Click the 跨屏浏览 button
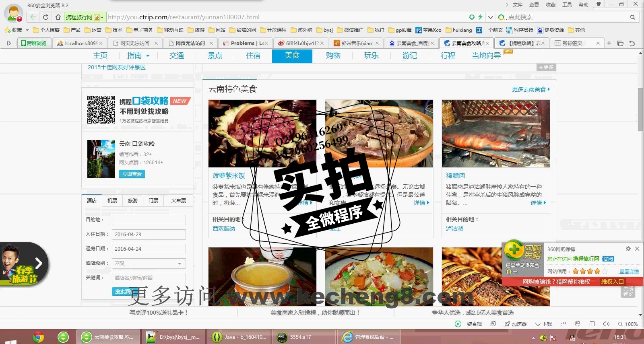The width and height of the screenshot is (644, 344). pyautogui.click(x=34, y=43)
